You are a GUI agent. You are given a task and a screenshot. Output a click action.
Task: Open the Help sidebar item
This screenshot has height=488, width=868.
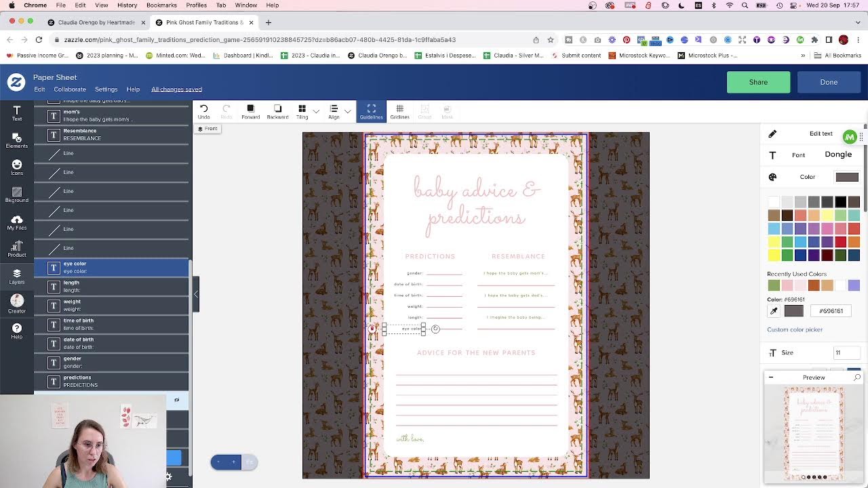click(17, 331)
